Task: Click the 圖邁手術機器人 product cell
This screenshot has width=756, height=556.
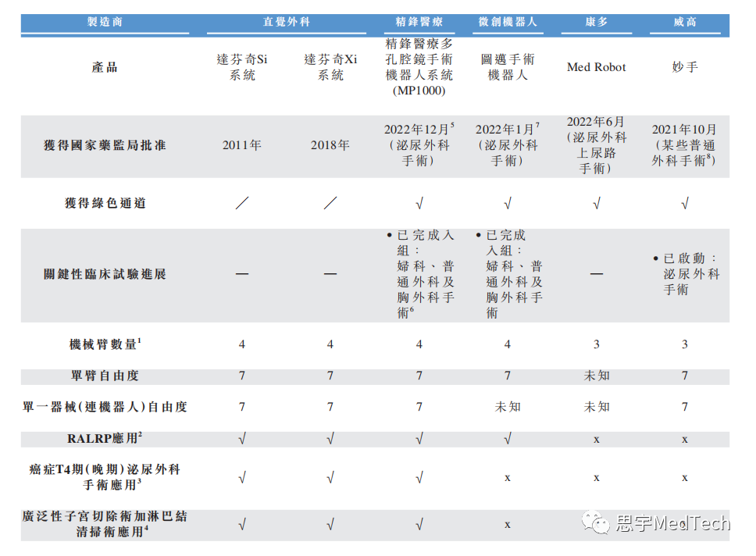Action: point(507,67)
